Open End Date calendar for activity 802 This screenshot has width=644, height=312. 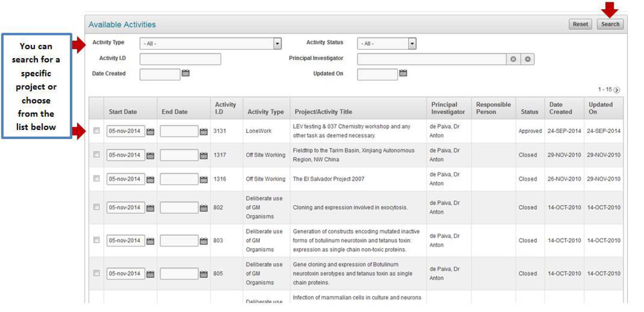(203, 208)
